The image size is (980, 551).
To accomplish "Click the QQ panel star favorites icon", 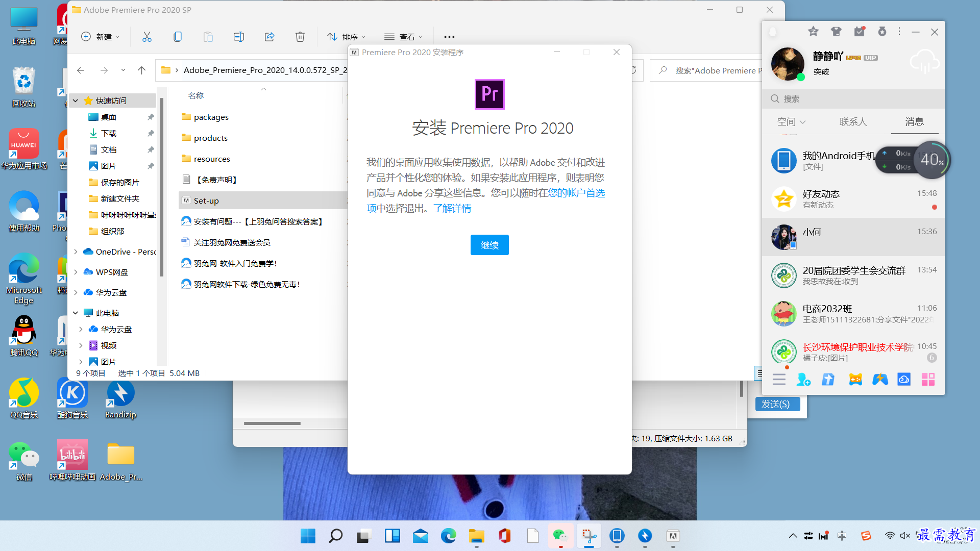I will tap(813, 32).
